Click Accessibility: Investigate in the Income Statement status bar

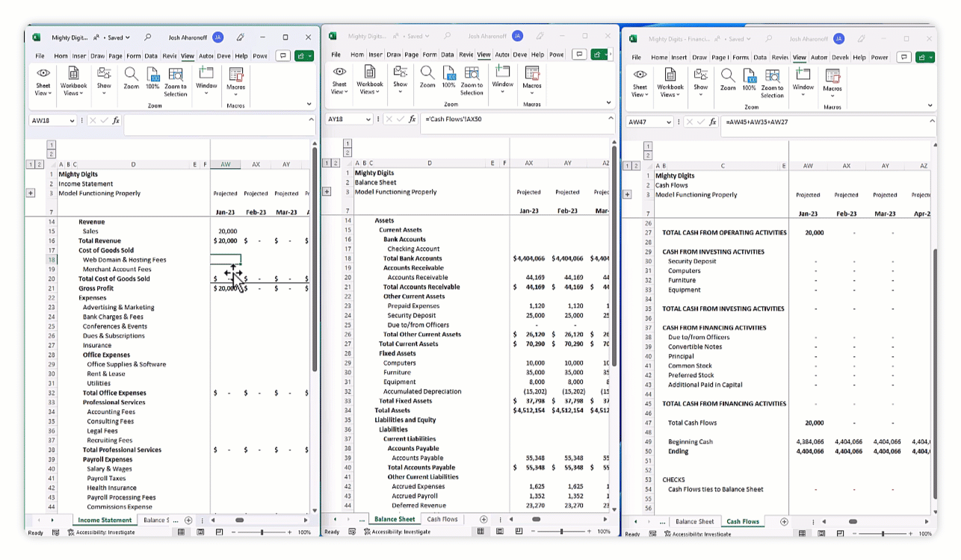102,532
